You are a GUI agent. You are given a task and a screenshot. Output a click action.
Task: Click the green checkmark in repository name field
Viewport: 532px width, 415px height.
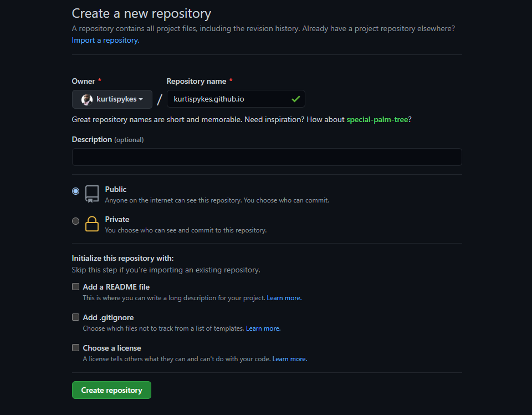pos(295,99)
